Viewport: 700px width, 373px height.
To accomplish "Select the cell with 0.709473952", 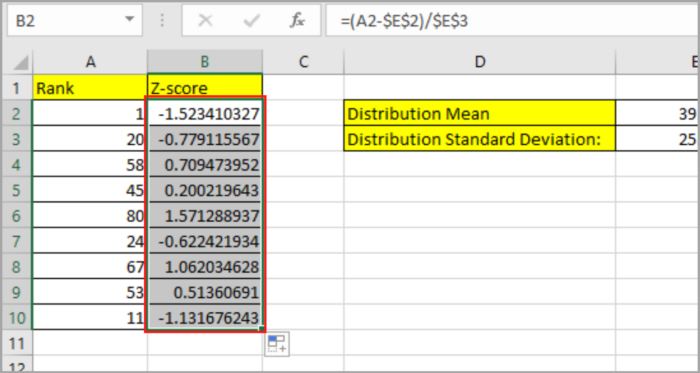I will [x=205, y=164].
